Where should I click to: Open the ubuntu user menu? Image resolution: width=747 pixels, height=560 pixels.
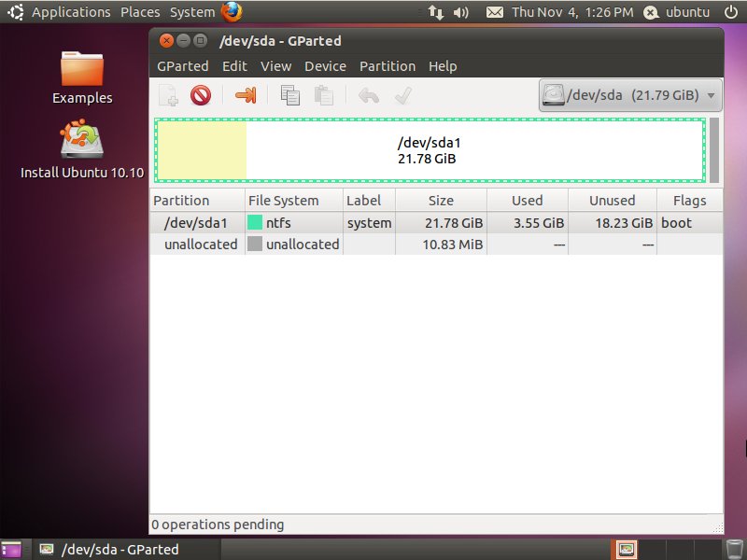676,12
